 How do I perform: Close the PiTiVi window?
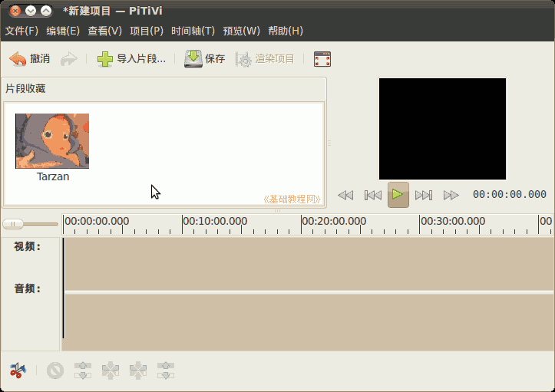tap(15, 11)
